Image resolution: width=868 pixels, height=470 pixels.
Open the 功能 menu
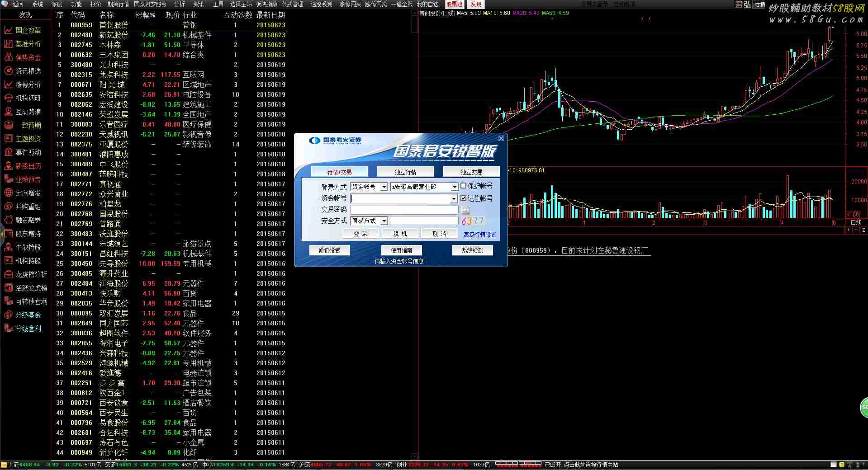[76, 4]
